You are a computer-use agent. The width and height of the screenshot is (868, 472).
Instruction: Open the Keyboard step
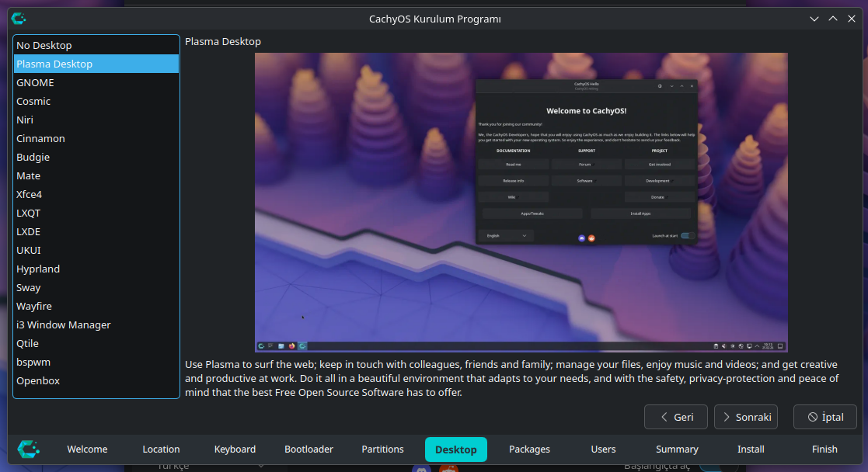point(235,449)
